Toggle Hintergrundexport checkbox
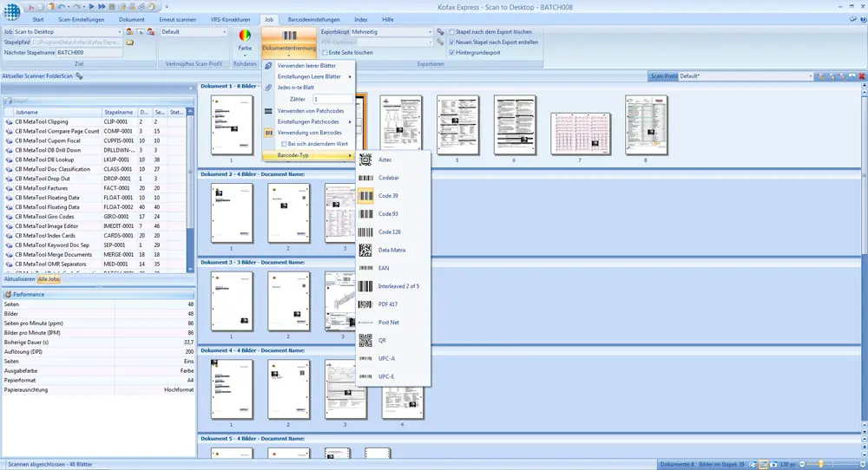The height and width of the screenshot is (470, 868). (451, 53)
